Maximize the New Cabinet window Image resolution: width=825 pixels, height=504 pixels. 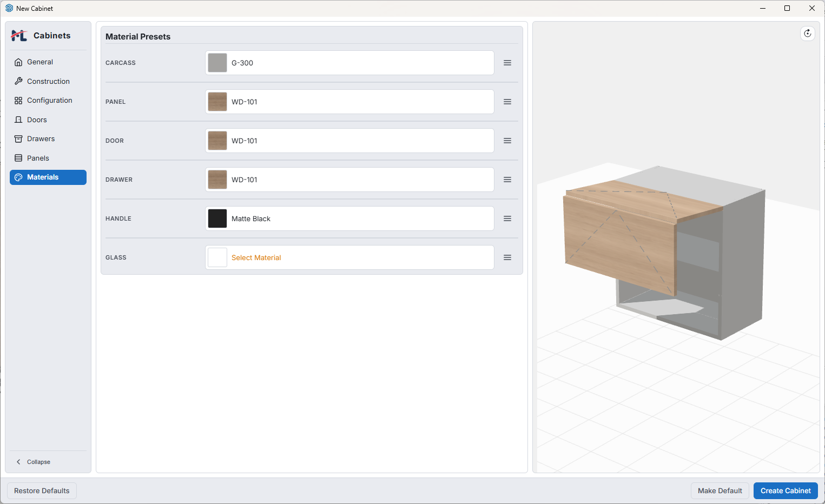point(787,8)
